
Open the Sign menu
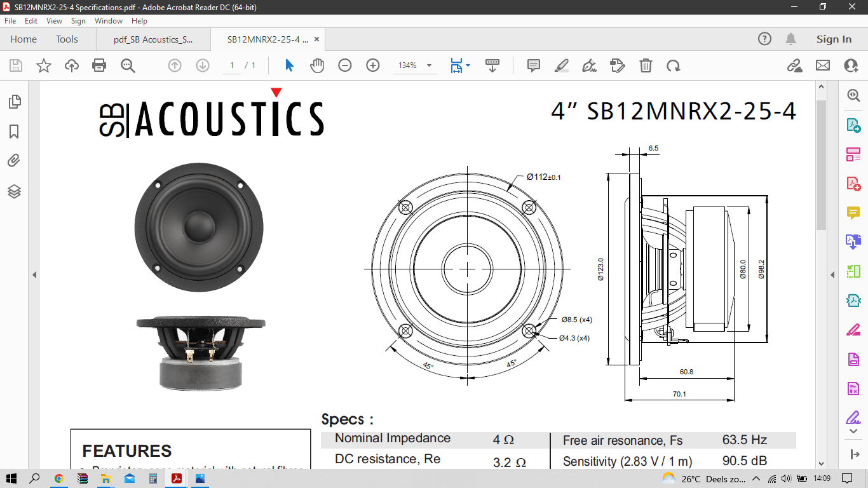78,21
